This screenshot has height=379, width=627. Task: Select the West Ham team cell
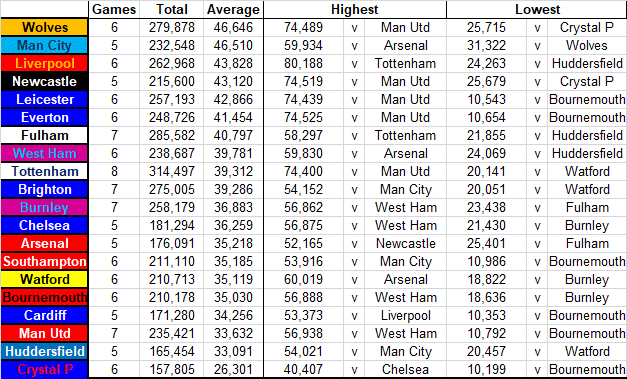pyautogui.click(x=44, y=153)
